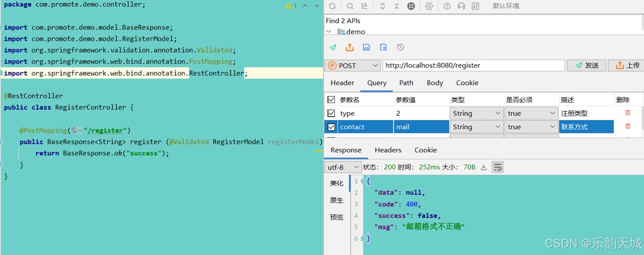This screenshot has height=255, width=644.
Task: Click the warning indicator showing 1
Action: 291,6
